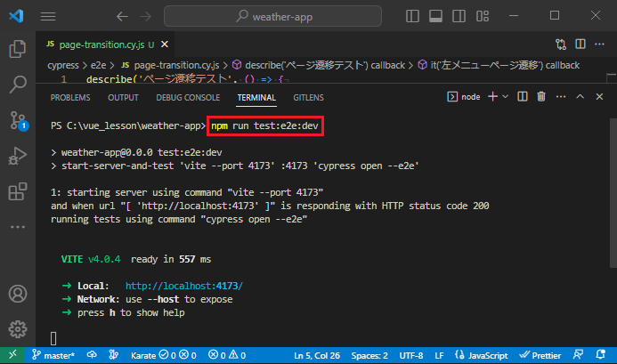Click the weather-app command center search box
The width and height of the screenshot is (617, 364).
[x=272, y=16]
